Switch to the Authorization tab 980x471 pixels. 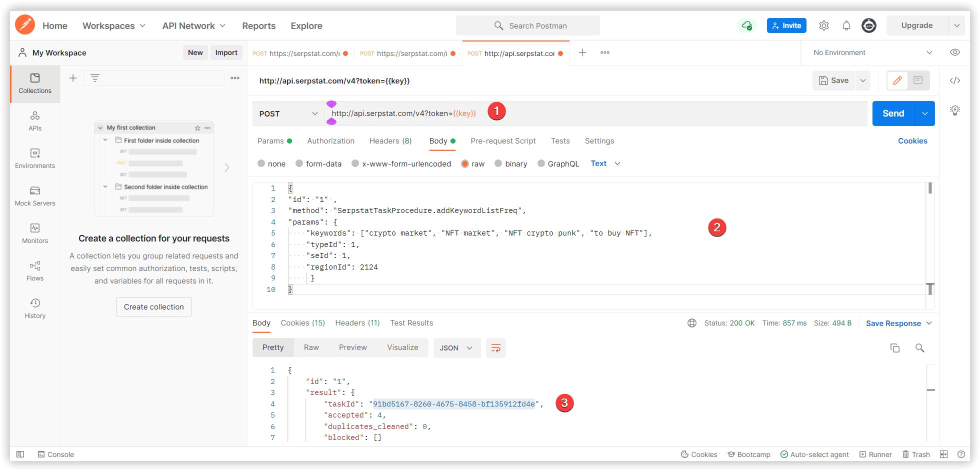click(x=330, y=141)
